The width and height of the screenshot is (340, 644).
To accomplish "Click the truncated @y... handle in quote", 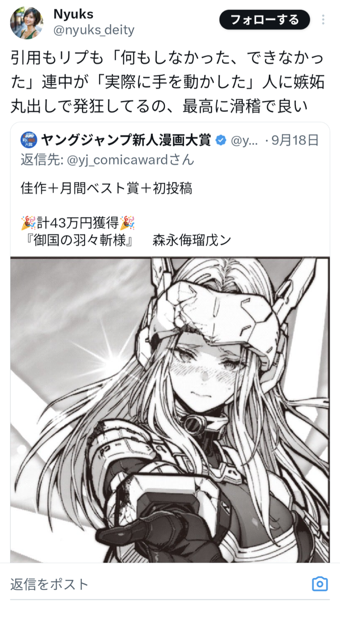I will pyautogui.click(x=244, y=141).
